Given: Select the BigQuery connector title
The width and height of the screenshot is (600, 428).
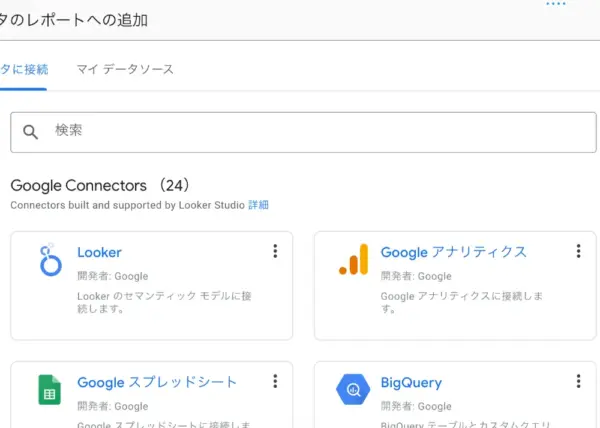Looking at the screenshot, I should click(411, 383).
